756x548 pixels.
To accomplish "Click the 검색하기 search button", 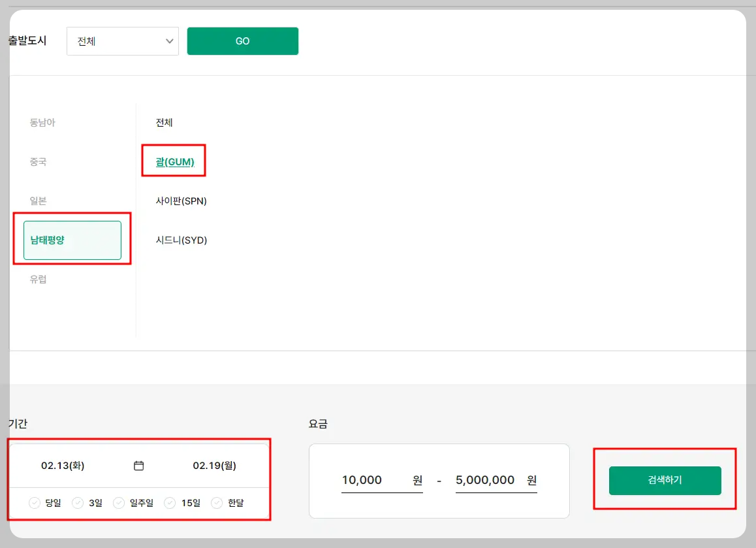I will coord(665,480).
